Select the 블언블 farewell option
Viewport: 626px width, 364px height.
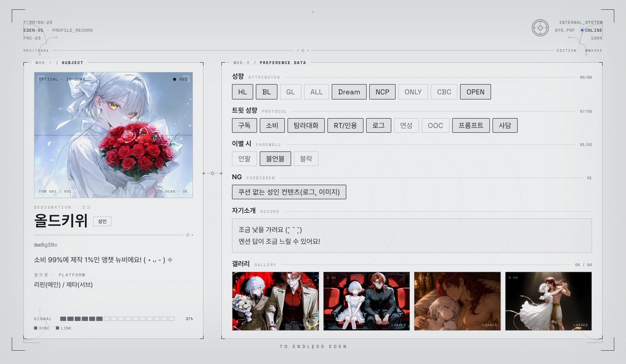[275, 159]
